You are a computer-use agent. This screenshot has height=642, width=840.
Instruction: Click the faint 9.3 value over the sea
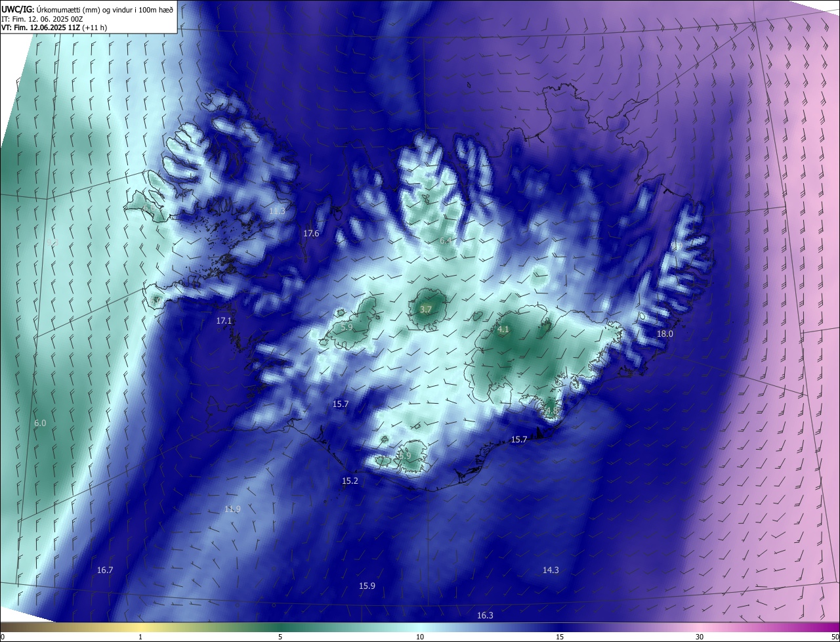point(52,243)
